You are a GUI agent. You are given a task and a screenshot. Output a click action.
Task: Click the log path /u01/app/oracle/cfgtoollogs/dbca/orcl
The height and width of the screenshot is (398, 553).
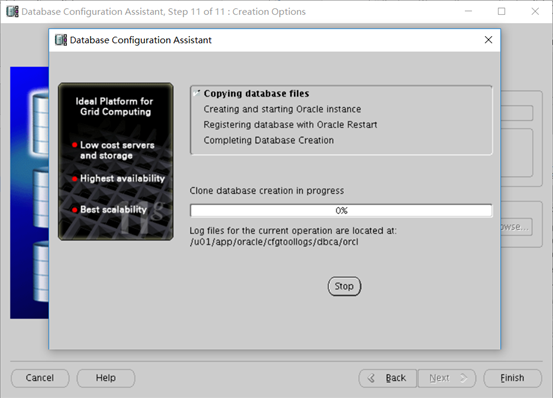[x=274, y=242]
